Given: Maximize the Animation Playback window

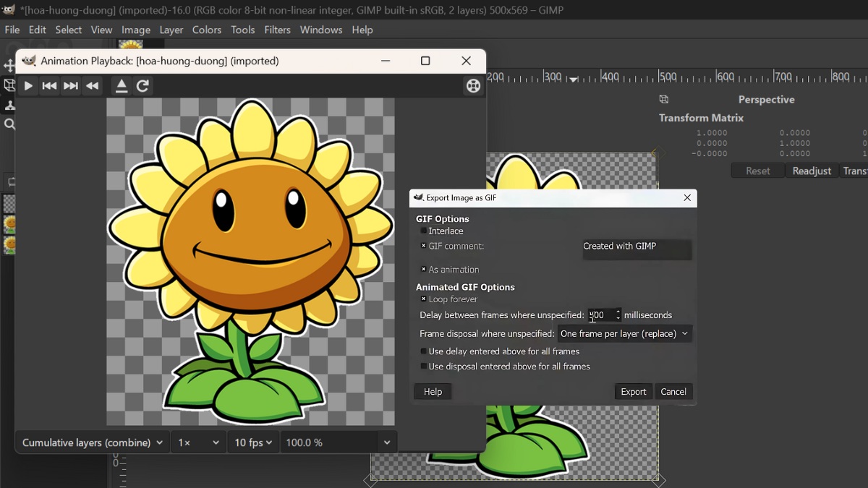Looking at the screenshot, I should pos(426,61).
